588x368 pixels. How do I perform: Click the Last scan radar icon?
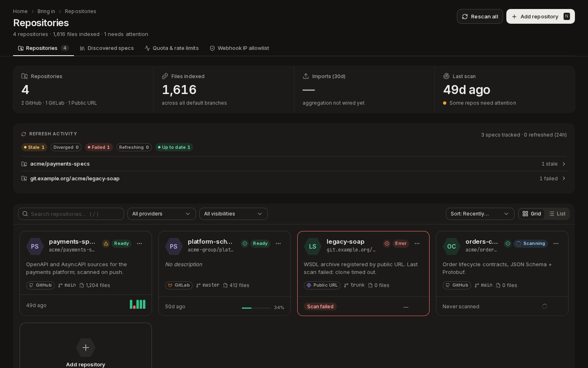[x=446, y=76]
